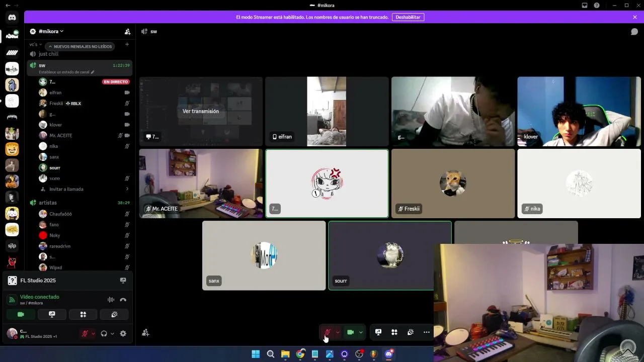Open activities in the call control bar
644x362 pixels.
pyautogui.click(x=394, y=332)
